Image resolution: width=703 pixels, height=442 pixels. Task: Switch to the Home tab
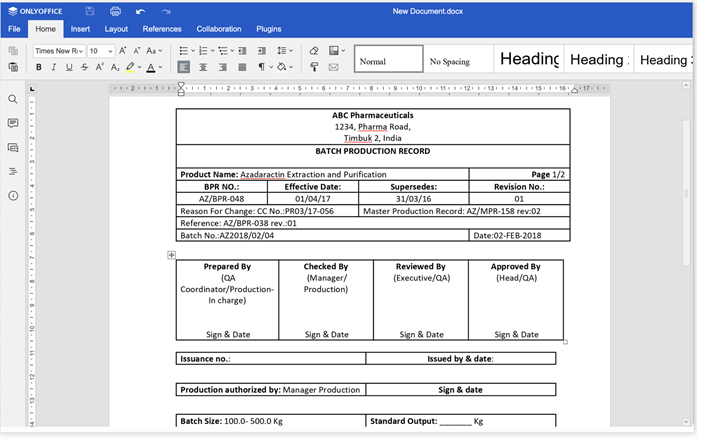[x=46, y=29]
